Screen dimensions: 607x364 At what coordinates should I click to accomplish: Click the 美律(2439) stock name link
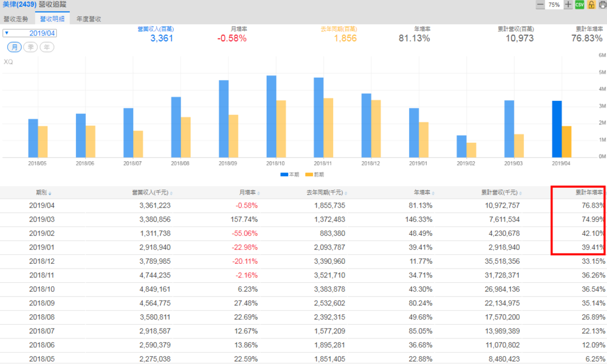point(20,5)
